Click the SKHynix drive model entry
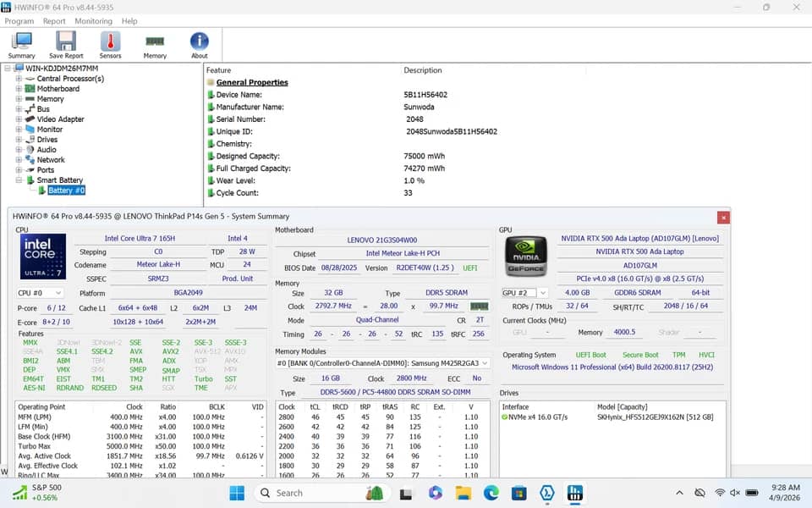 click(x=655, y=417)
